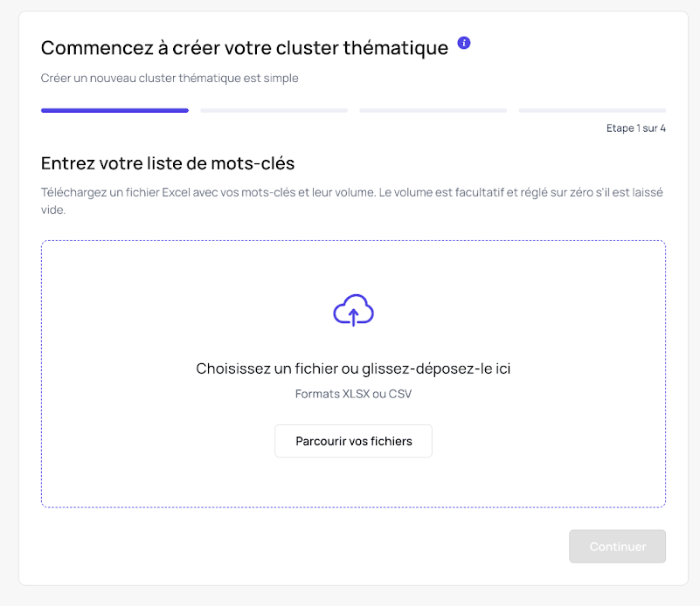Click the text Choisissez un fichier ou glissez-déposez-le
The width and height of the screenshot is (700, 606).
353,368
